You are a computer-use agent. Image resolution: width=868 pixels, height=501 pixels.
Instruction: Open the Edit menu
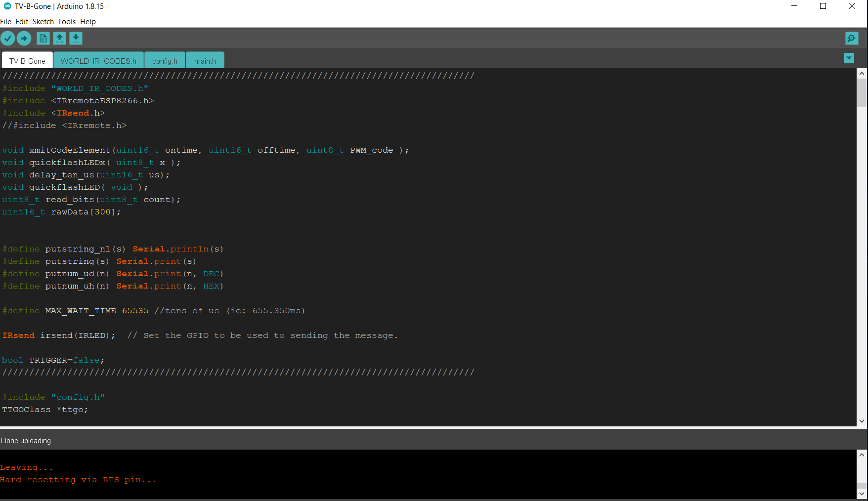pyautogui.click(x=21, y=21)
